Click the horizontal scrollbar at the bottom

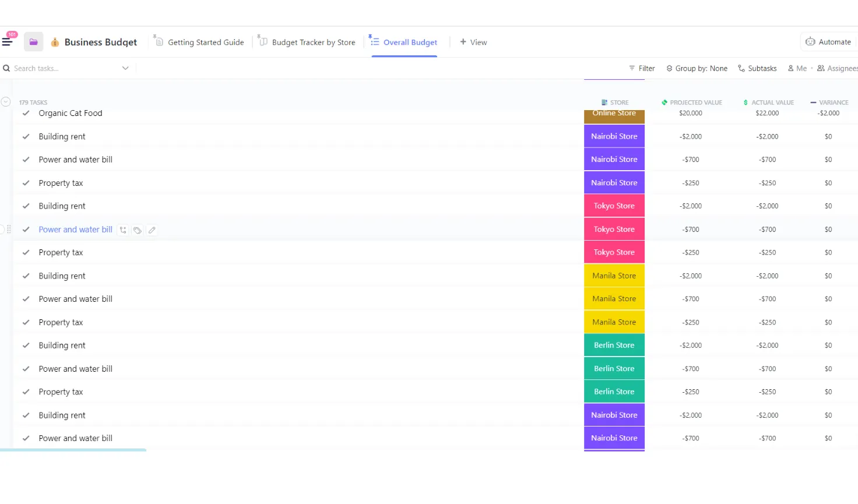[x=73, y=450]
